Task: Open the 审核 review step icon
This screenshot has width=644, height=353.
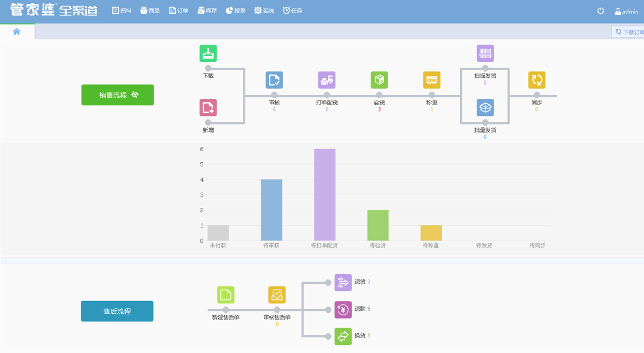Action: (x=274, y=80)
